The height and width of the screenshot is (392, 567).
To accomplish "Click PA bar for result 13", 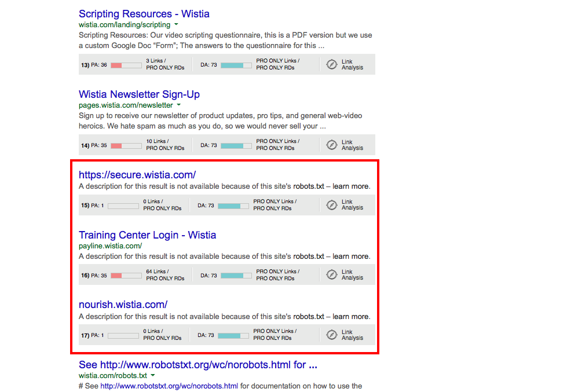I will click(x=126, y=65).
